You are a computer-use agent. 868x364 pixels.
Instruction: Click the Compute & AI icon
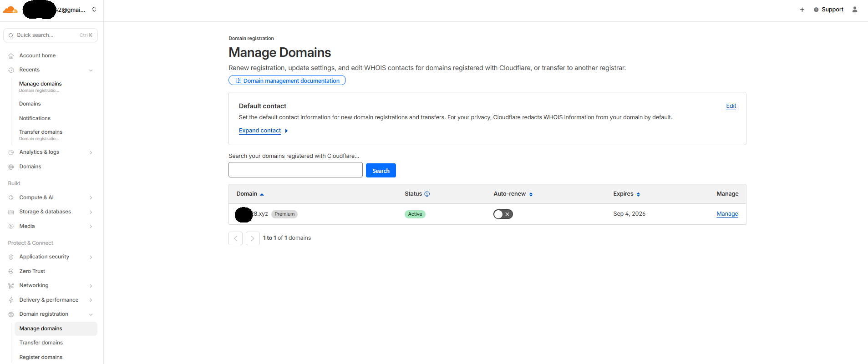tap(11, 198)
